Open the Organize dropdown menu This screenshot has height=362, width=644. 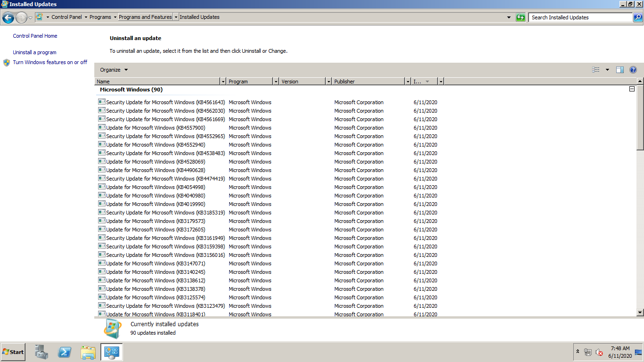(x=114, y=70)
